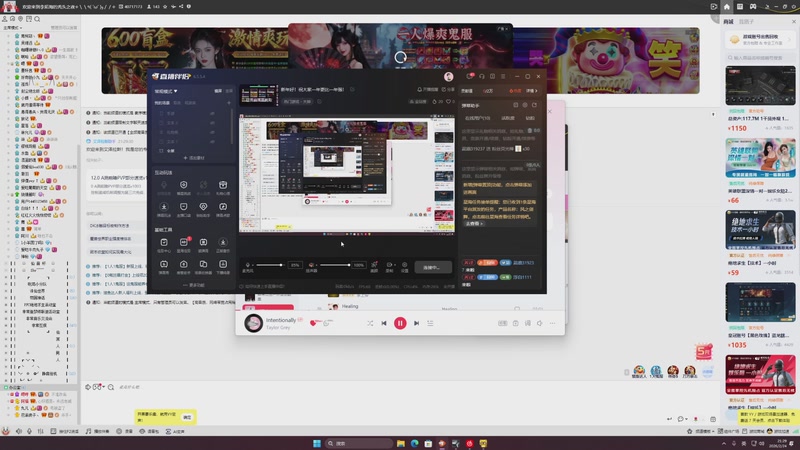Image resolution: width=800 pixels, height=450 pixels.
Task: Open File Explorer from the taskbar
Action: tap(401, 443)
